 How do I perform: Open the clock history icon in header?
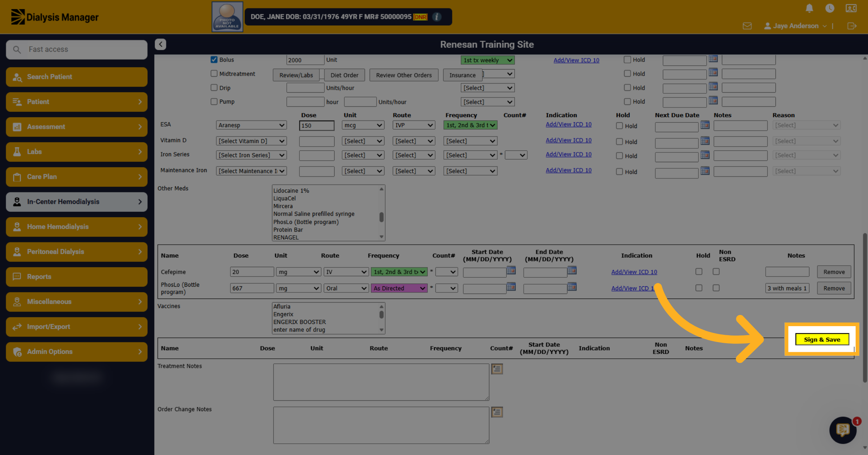(x=830, y=8)
